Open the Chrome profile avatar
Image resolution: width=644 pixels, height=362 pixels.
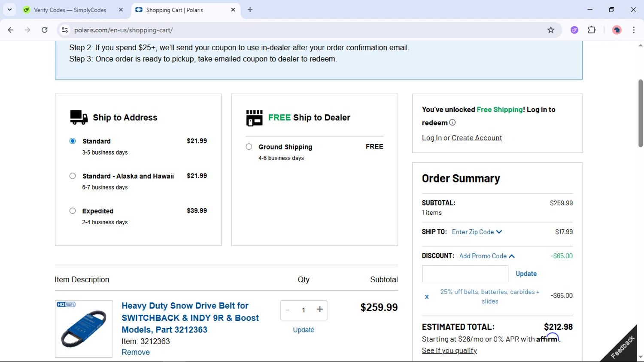click(617, 30)
